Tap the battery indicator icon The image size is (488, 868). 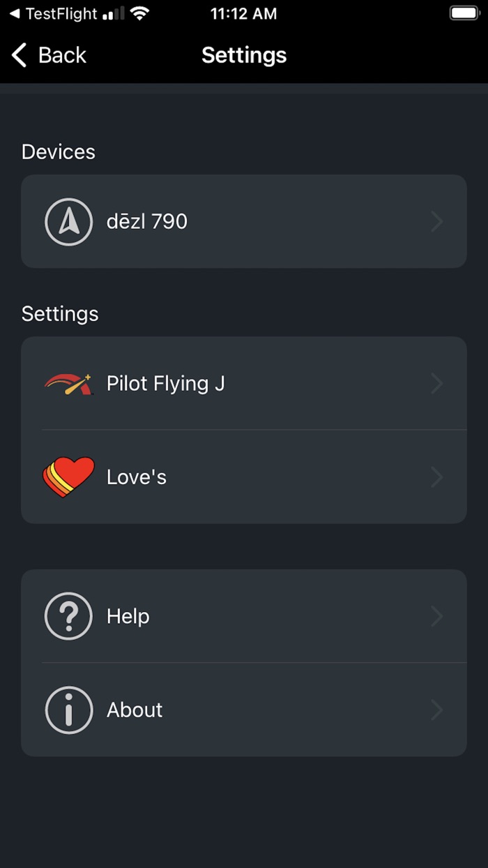(x=464, y=13)
